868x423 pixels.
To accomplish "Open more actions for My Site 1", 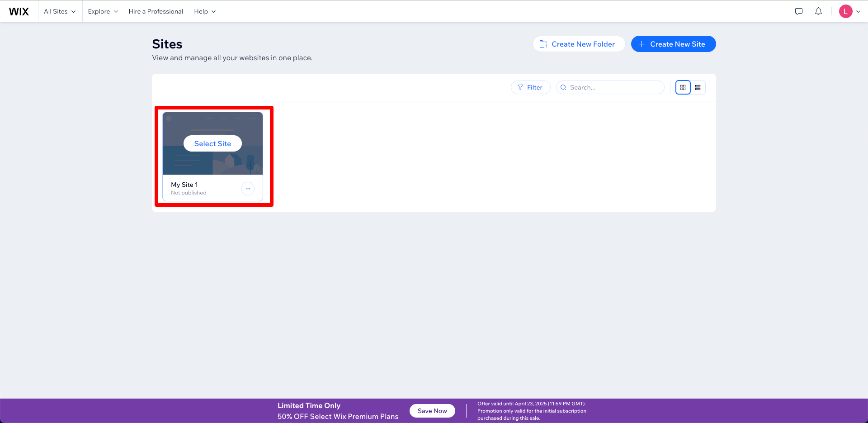I will (248, 189).
